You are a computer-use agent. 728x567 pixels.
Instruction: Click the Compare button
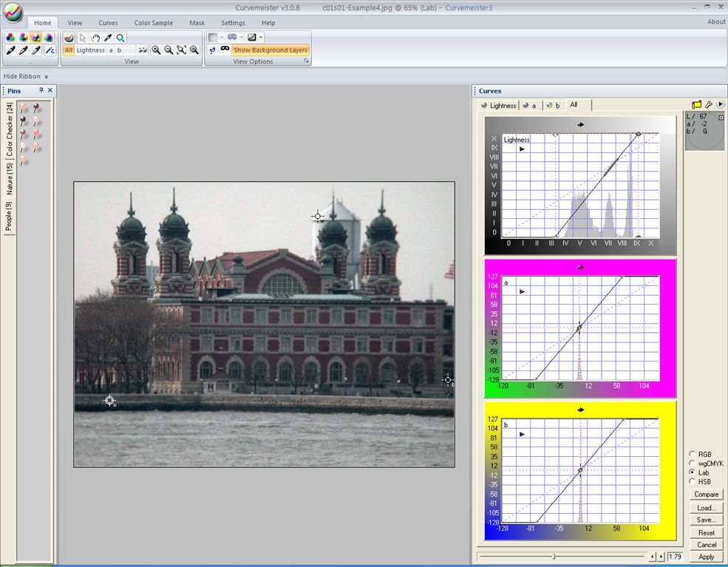tap(706, 494)
